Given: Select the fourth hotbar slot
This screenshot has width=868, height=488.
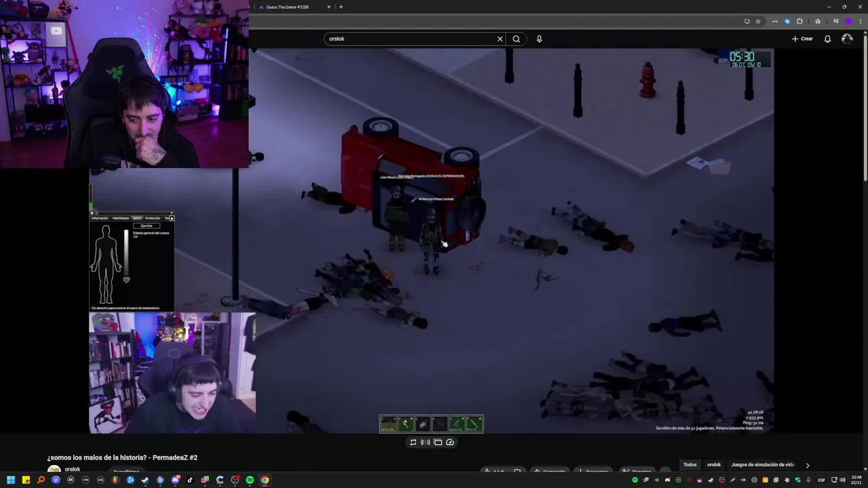Looking at the screenshot, I should point(439,424).
